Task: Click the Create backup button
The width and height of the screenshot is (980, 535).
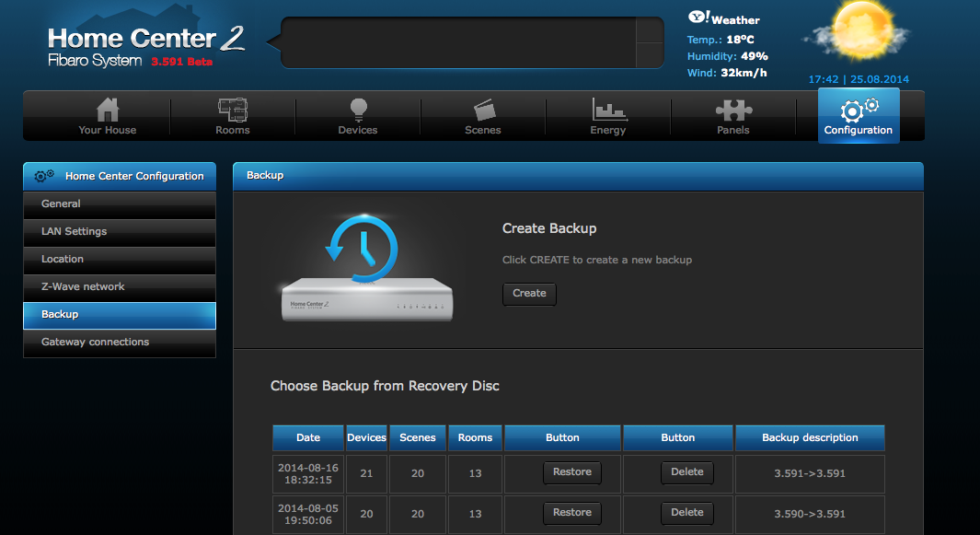Action: (529, 294)
